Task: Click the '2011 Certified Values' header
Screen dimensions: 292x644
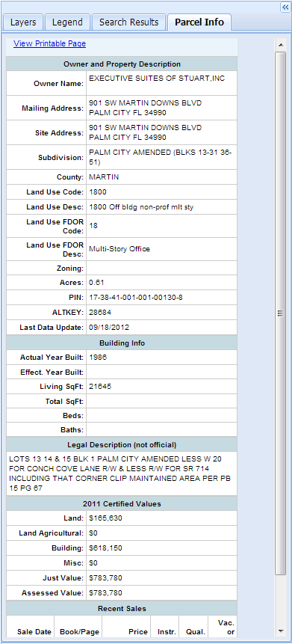Action: (122, 503)
